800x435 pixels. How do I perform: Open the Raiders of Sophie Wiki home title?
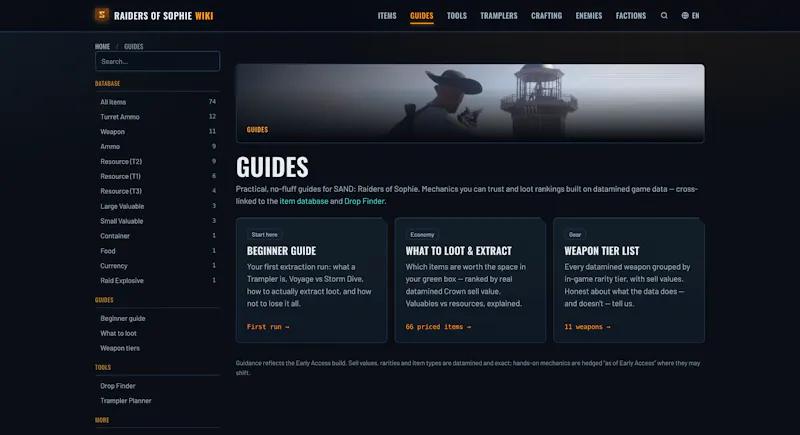point(163,16)
